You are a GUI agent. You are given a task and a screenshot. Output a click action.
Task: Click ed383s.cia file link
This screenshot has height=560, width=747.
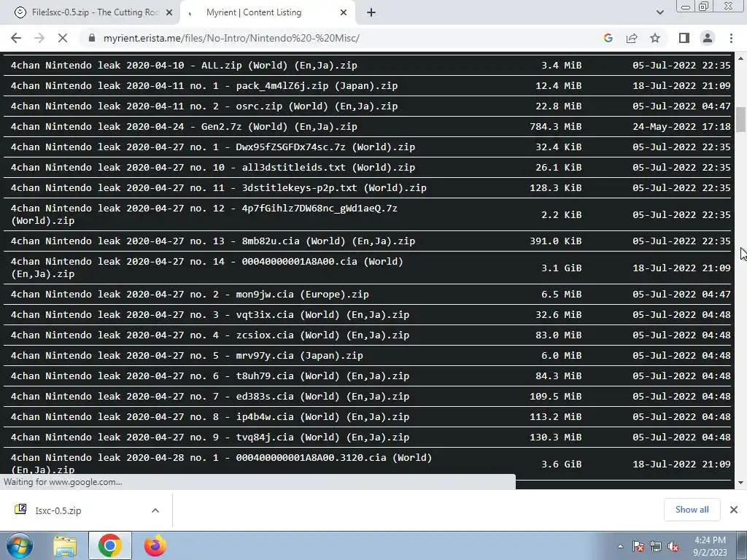tap(210, 397)
